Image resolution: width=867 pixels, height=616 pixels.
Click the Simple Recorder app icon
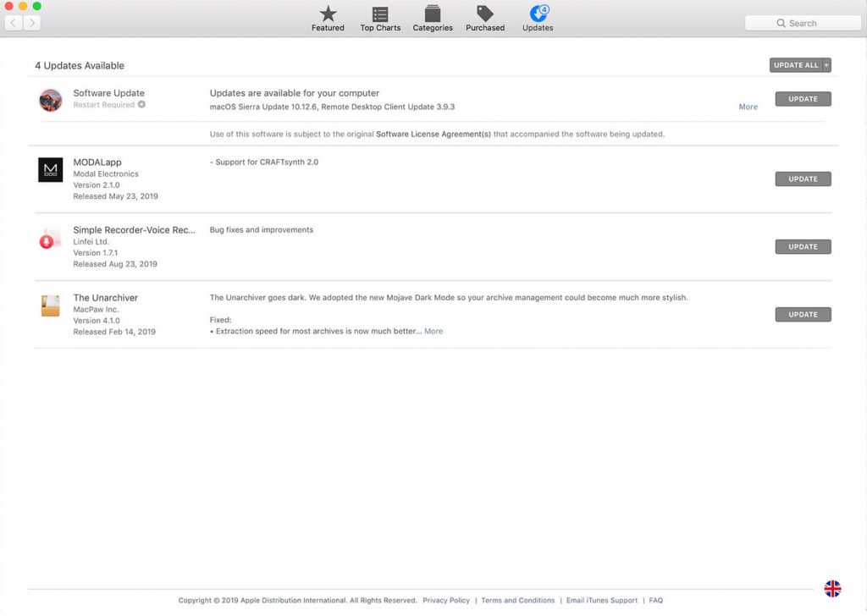(x=50, y=239)
